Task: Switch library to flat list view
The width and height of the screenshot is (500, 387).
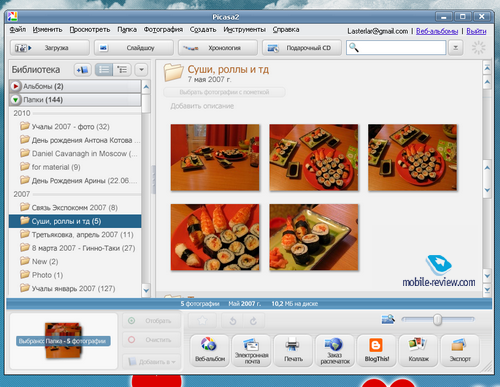Action: coord(104,70)
